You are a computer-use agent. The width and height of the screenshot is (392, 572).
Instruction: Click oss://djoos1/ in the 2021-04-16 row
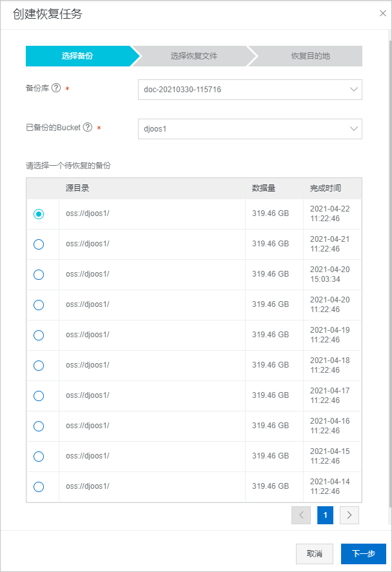coord(88,426)
